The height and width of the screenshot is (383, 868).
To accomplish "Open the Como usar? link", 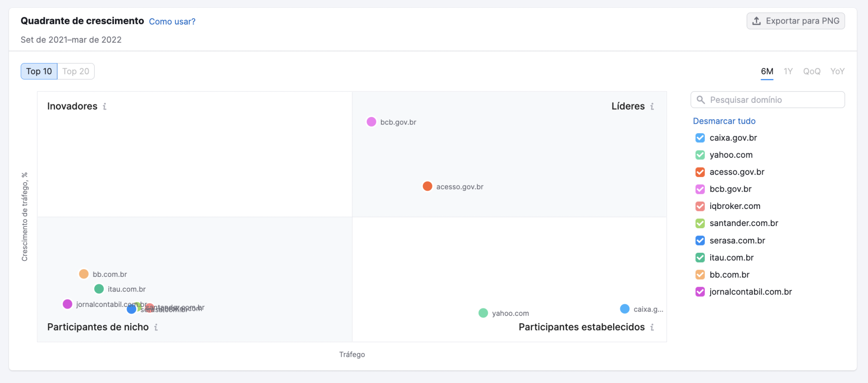I will click(x=172, y=21).
